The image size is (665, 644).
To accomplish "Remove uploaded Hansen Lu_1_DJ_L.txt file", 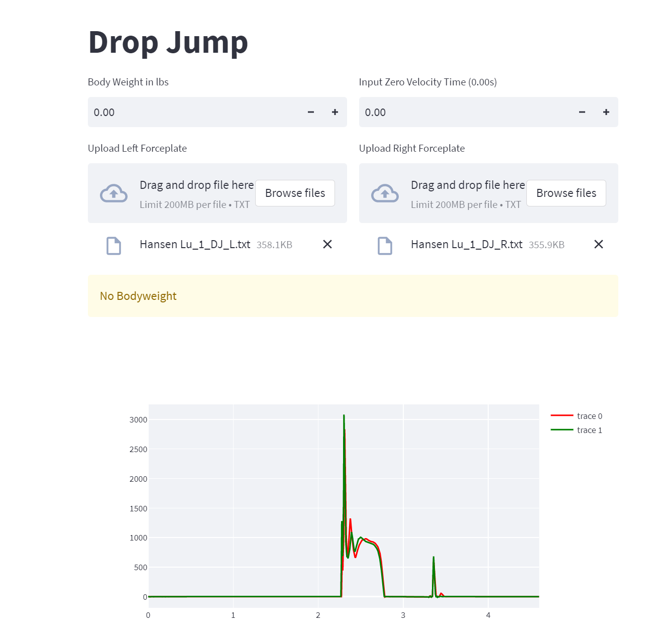I will pos(327,244).
